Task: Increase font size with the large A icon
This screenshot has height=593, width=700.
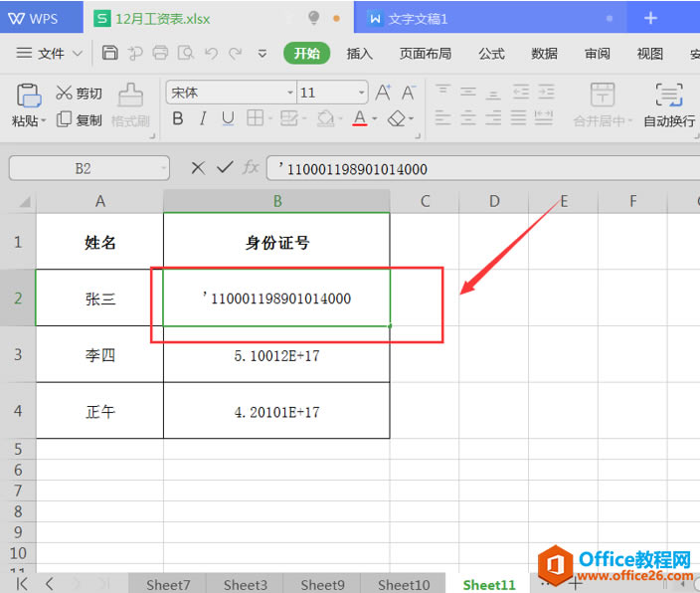Action: tap(383, 93)
